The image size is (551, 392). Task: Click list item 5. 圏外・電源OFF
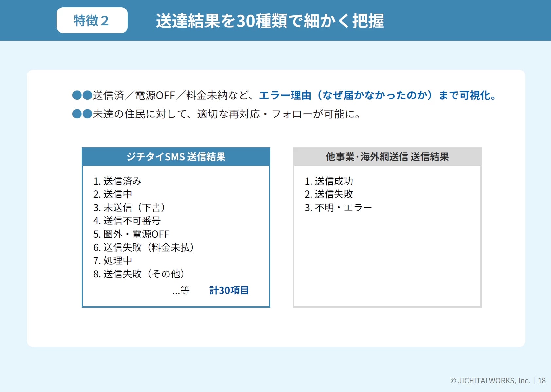tap(131, 234)
